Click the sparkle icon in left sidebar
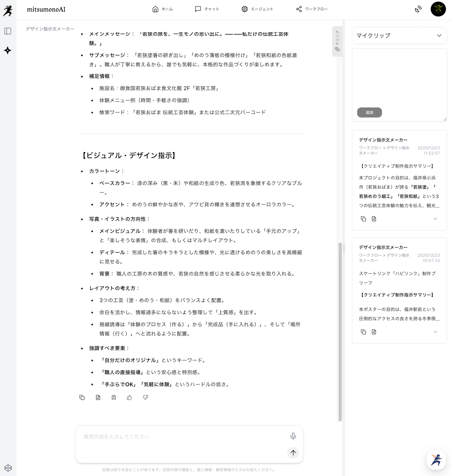Image resolution: width=452 pixels, height=476 pixels. click(x=8, y=50)
